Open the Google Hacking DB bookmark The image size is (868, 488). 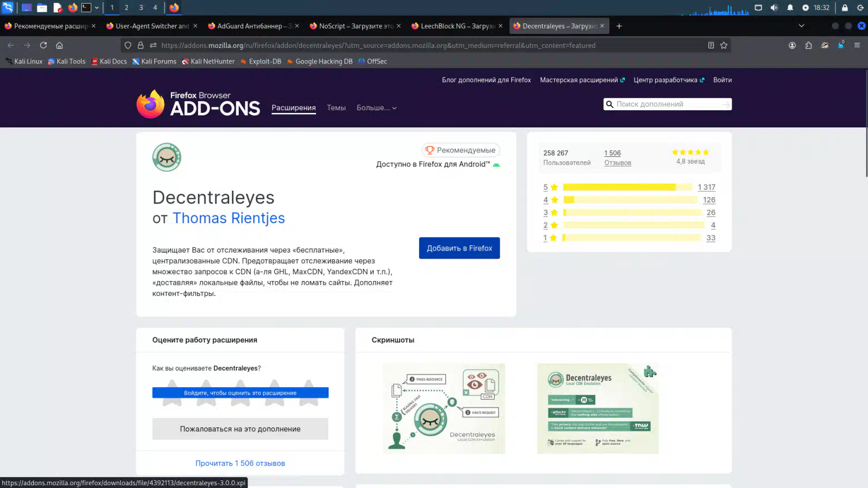(320, 61)
